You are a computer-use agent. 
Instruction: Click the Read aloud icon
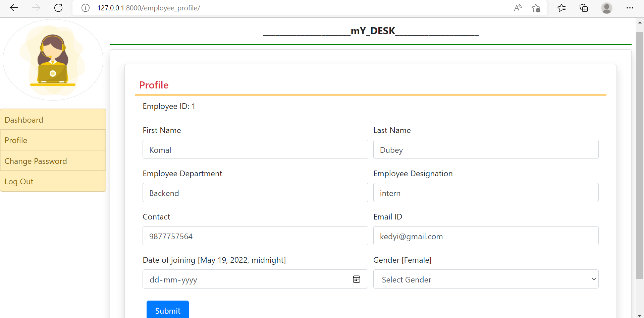[518, 8]
